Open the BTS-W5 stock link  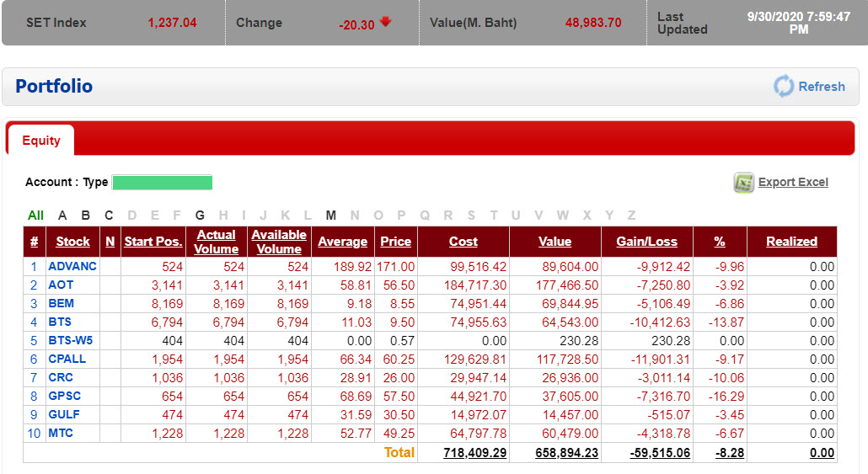(70, 340)
